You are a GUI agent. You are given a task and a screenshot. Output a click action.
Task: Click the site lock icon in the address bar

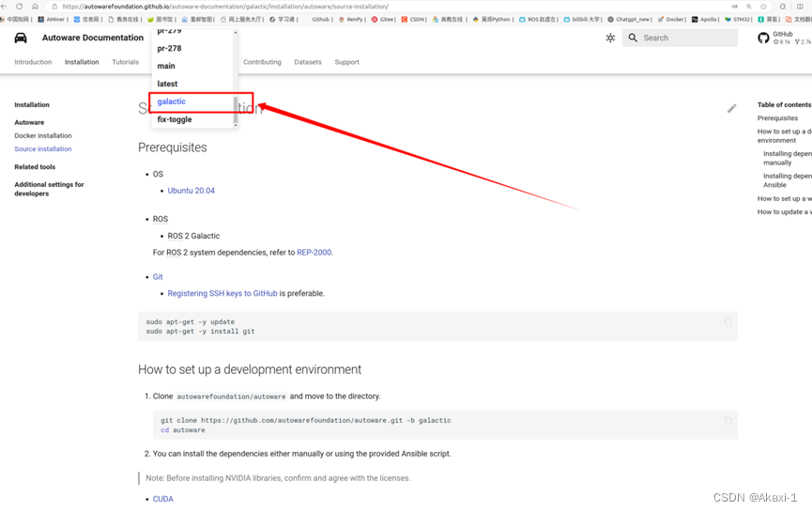(54, 7)
